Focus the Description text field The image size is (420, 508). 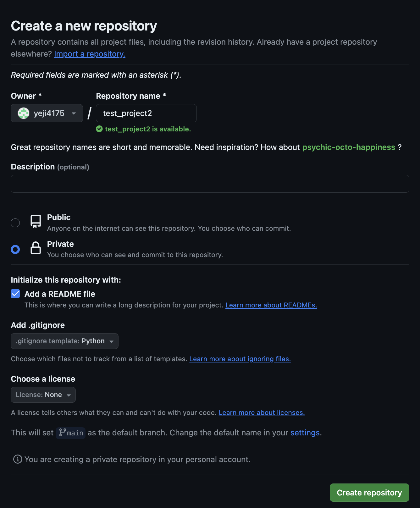210,184
